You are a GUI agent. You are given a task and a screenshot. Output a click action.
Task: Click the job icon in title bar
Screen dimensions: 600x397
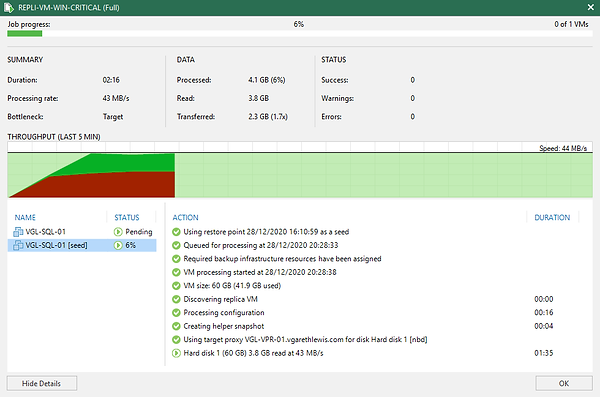8,7
